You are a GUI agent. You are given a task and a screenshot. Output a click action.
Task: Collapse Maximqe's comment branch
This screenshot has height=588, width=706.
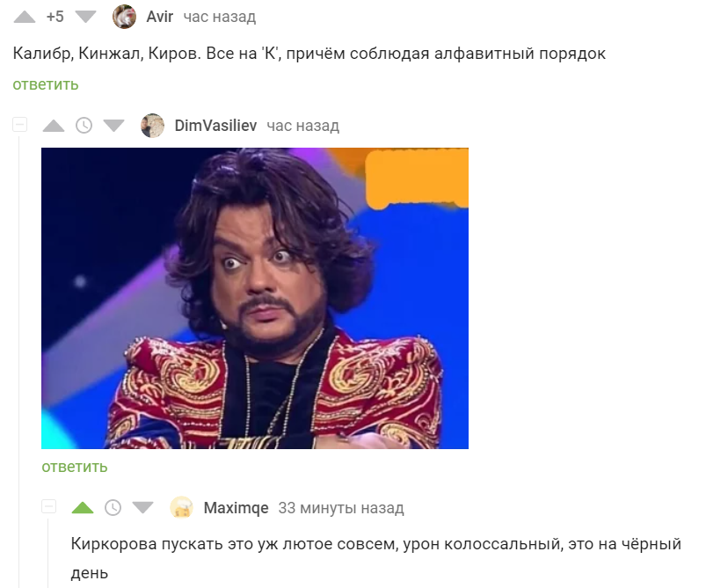pos(48,506)
